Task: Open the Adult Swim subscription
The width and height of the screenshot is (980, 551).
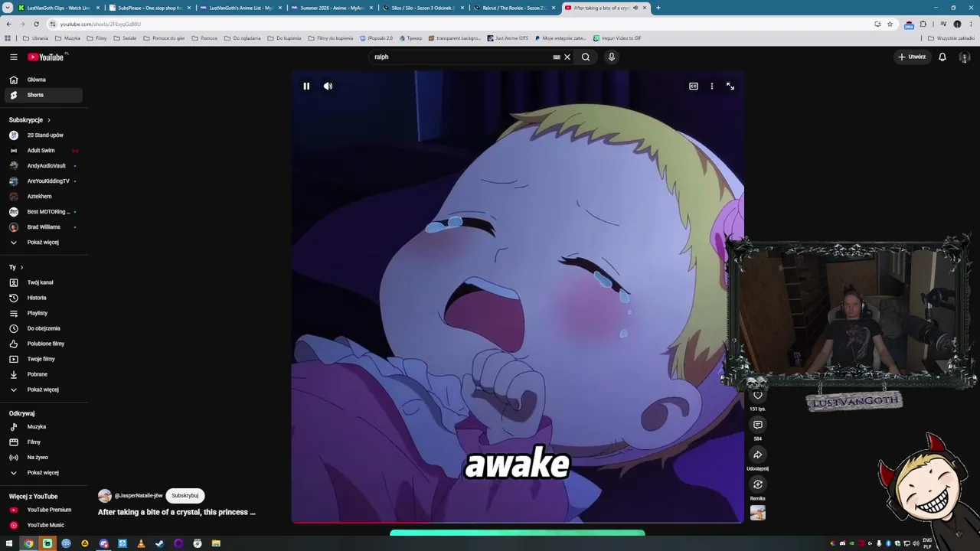Action: [x=43, y=151]
